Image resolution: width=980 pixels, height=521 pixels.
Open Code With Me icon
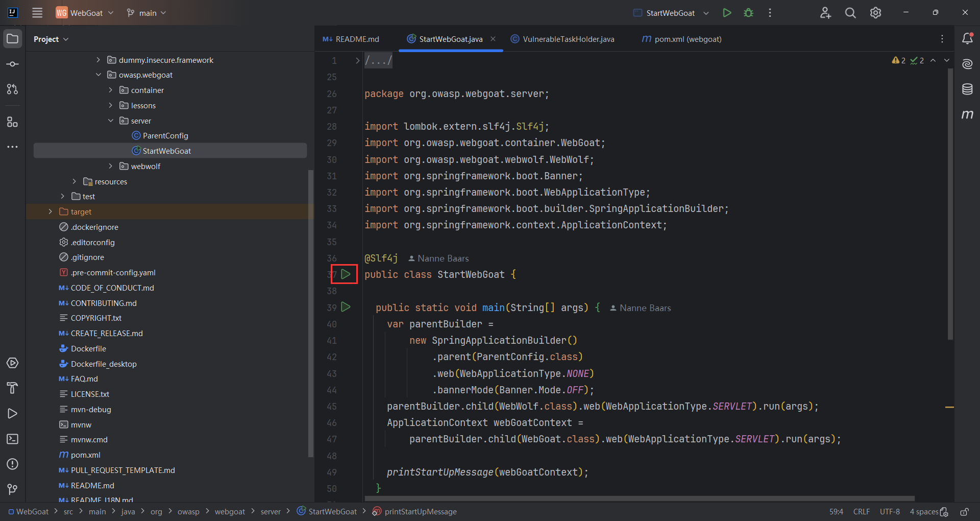[x=825, y=13]
